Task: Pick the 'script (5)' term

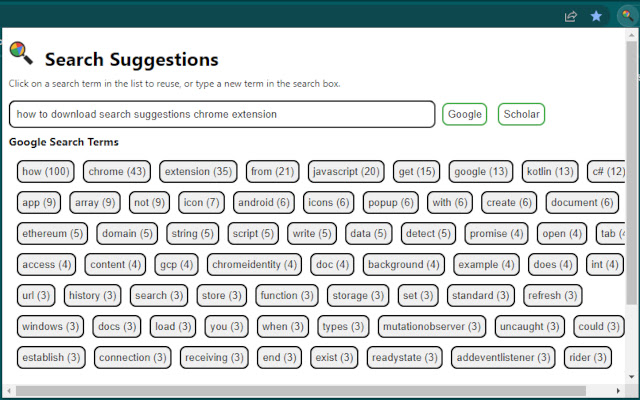Action: 253,233
